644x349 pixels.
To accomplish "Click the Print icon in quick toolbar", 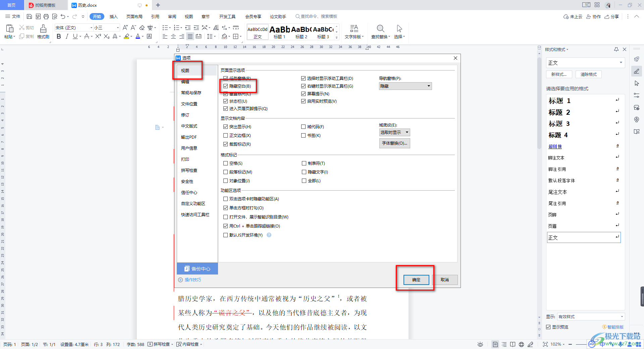I will tap(46, 16).
